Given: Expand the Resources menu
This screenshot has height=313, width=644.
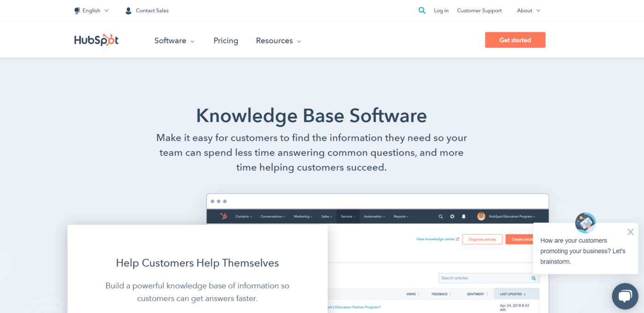Looking at the screenshot, I should [278, 41].
